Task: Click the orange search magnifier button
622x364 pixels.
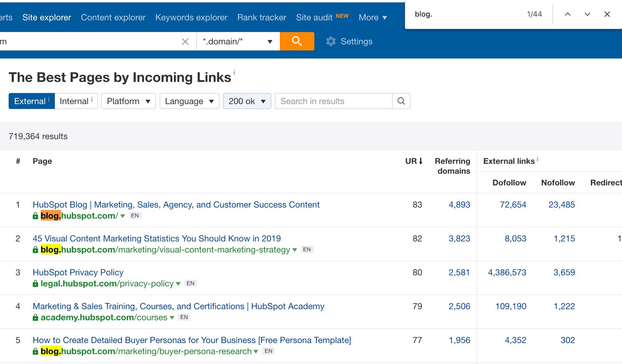Action: click(x=297, y=41)
